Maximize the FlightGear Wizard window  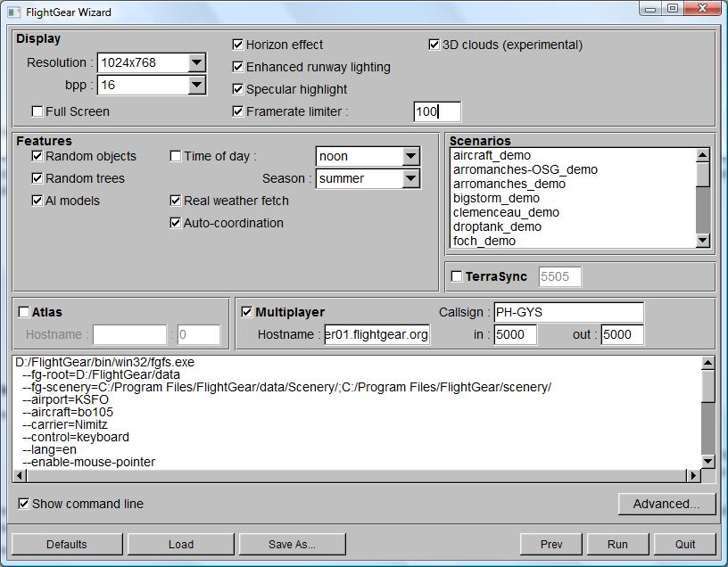point(673,9)
